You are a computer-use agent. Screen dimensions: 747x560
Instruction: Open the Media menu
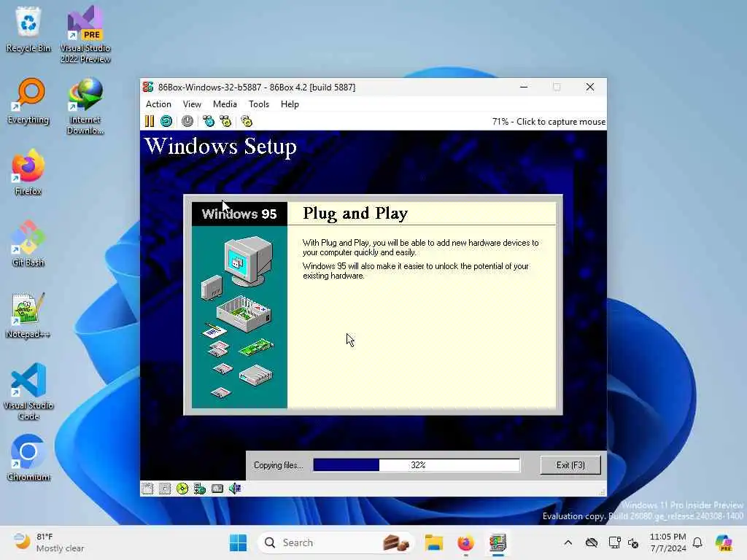click(225, 104)
